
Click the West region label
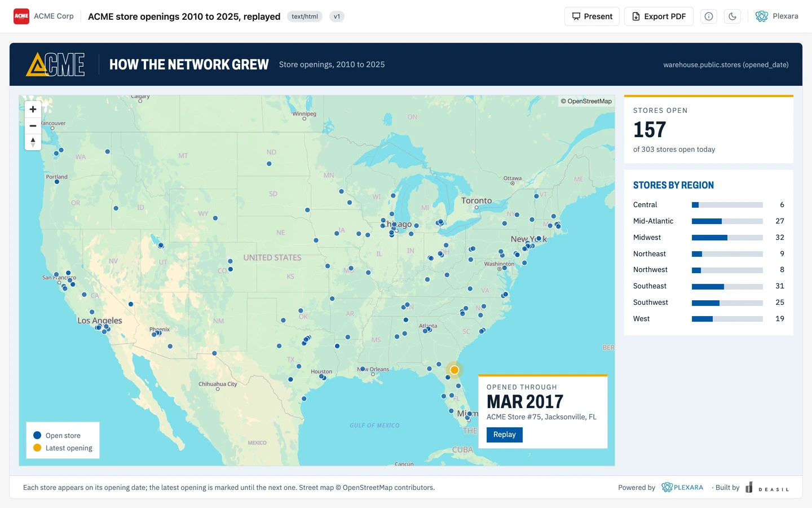(x=641, y=319)
